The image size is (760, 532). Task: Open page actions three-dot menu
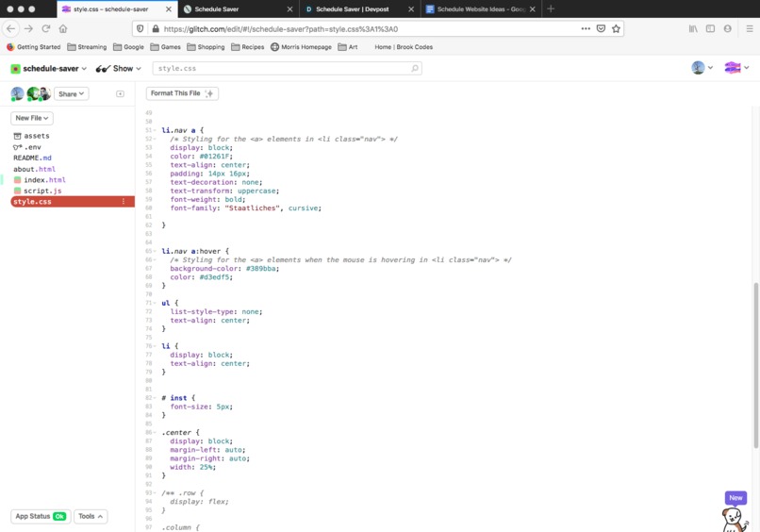[x=586, y=28]
